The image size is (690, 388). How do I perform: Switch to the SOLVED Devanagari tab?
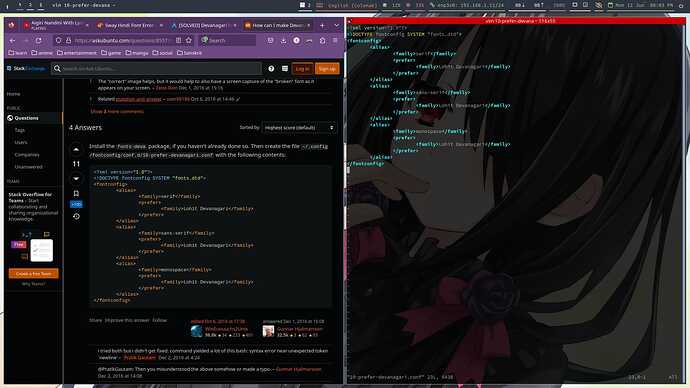[204, 26]
